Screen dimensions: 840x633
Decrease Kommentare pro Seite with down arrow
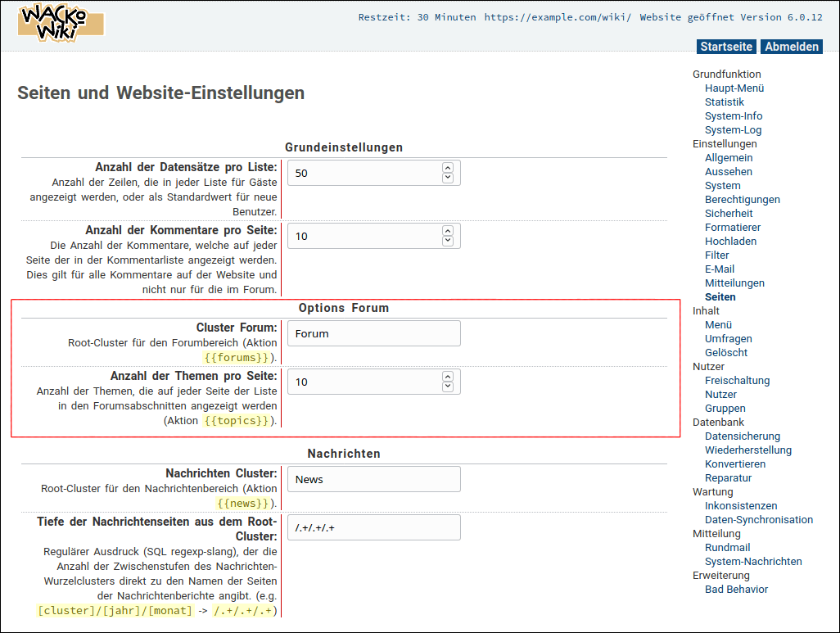coord(447,241)
